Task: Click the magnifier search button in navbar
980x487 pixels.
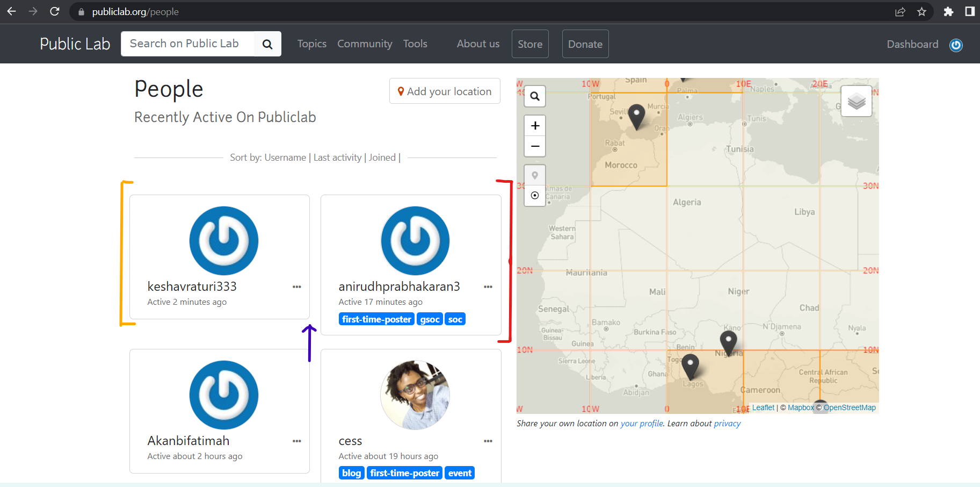Action: 267,44
